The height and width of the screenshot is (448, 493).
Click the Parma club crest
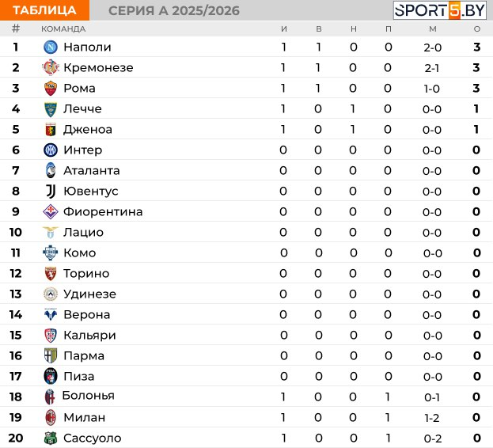pyautogui.click(x=51, y=355)
